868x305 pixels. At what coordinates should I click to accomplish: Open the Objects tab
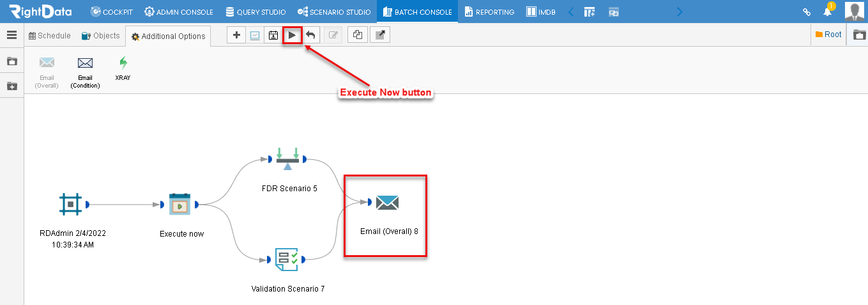pos(101,36)
